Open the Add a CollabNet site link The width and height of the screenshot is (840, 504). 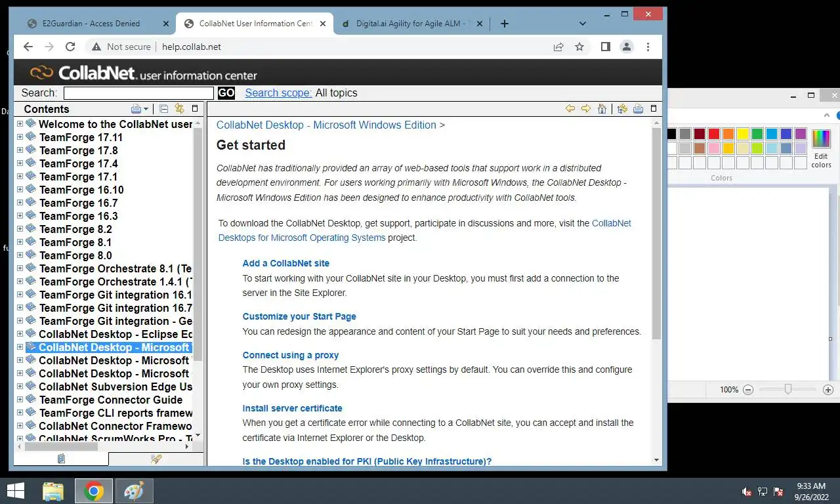coord(286,263)
